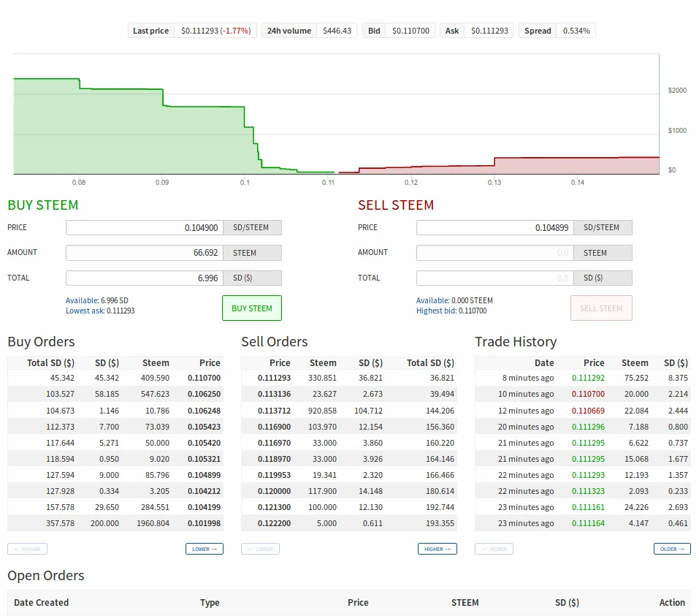The image size is (699, 616).
Task: Click the 24h volume value $446.43
Action: click(x=337, y=31)
